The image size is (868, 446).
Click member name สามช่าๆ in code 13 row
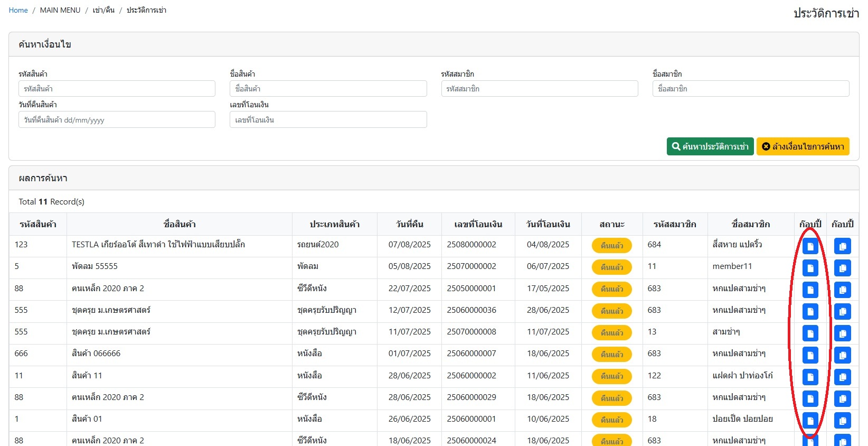(727, 332)
